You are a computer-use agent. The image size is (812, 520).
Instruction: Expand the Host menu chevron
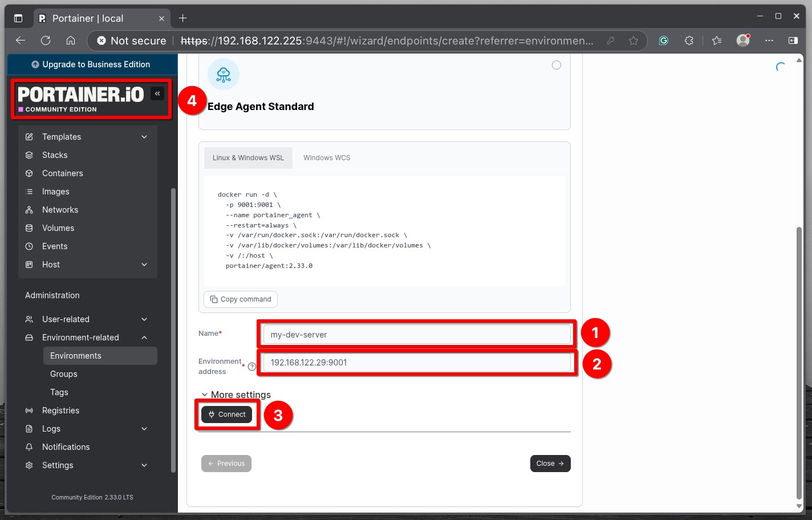pos(144,265)
